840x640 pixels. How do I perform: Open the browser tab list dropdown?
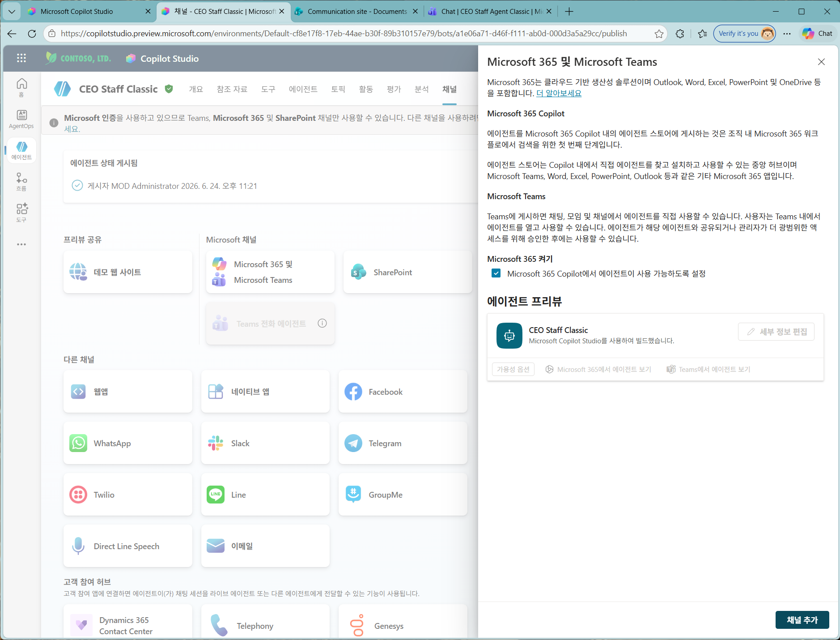[12, 12]
